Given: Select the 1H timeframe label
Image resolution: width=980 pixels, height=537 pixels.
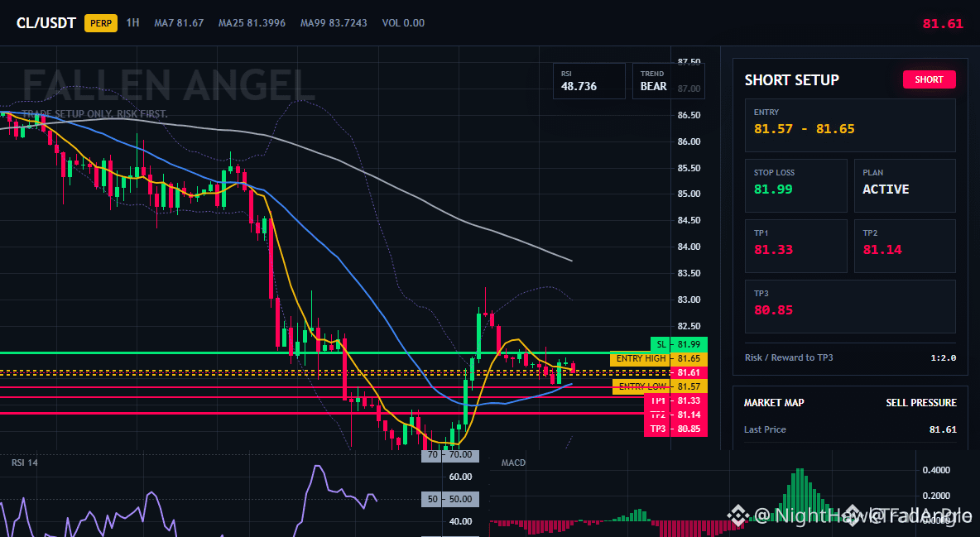Looking at the screenshot, I should [132, 22].
